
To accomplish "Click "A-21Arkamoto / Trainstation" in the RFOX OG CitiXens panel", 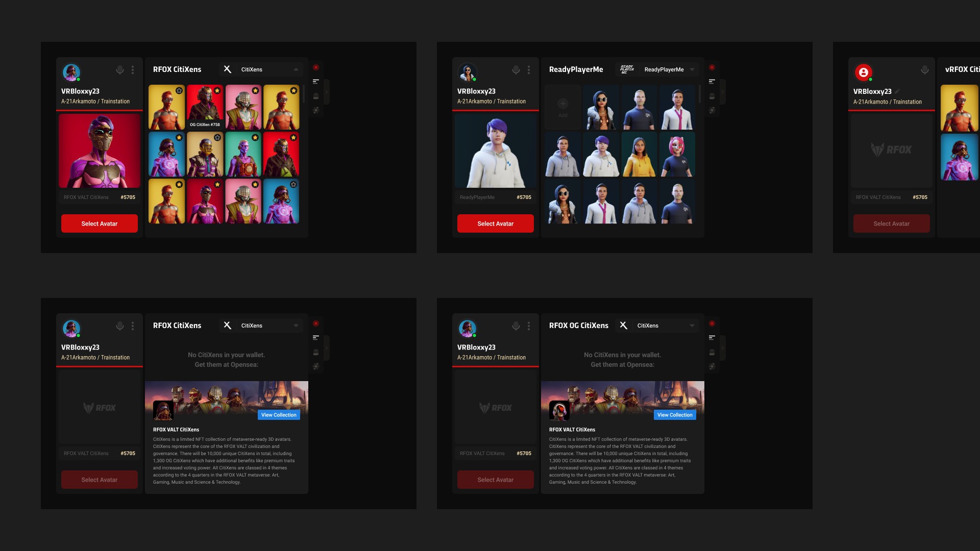I will tap(492, 358).
